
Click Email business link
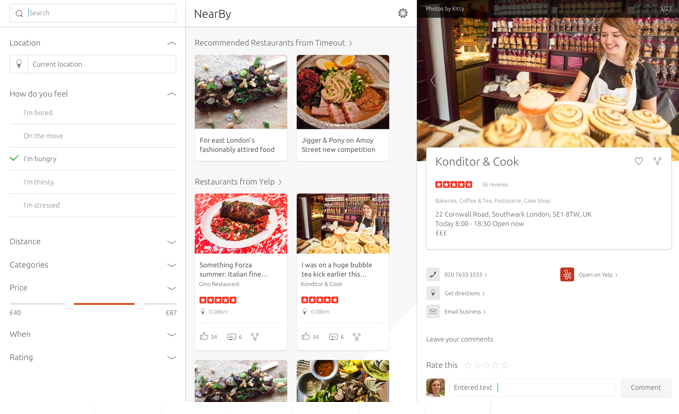[x=465, y=311]
